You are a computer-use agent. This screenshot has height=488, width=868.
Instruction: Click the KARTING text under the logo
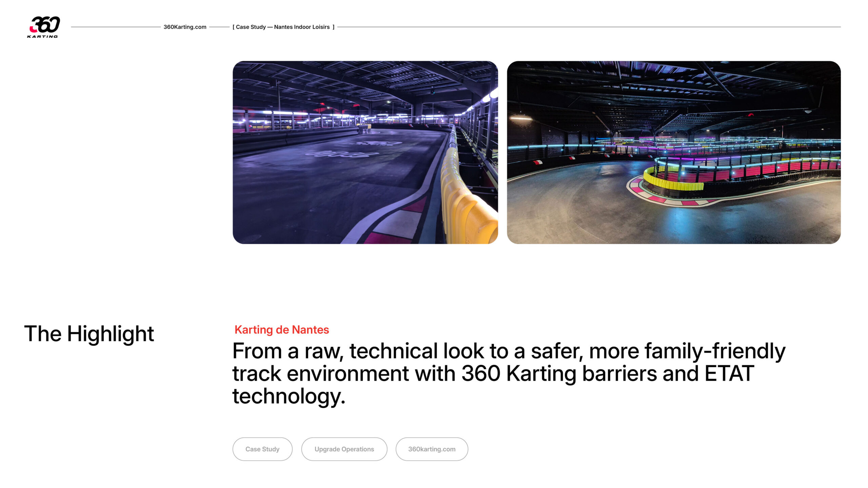click(x=42, y=37)
